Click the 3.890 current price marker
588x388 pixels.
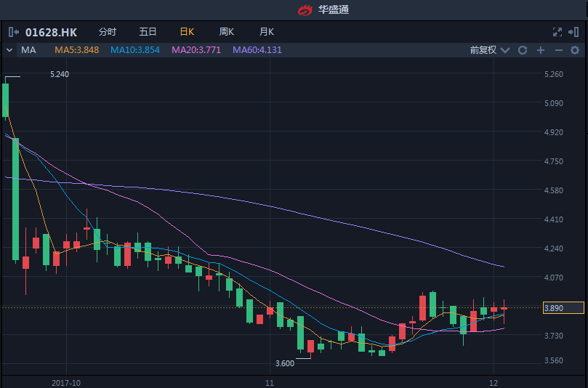(x=563, y=308)
